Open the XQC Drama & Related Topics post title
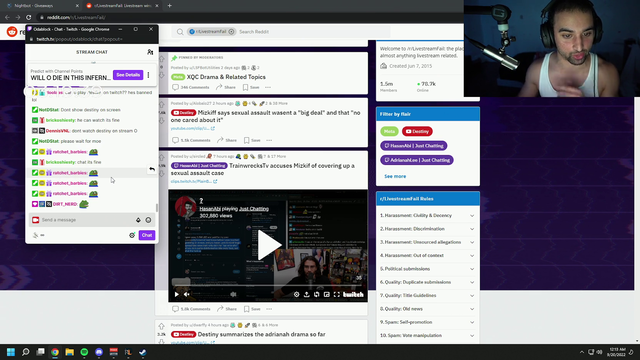The image size is (640, 360). 226,77
